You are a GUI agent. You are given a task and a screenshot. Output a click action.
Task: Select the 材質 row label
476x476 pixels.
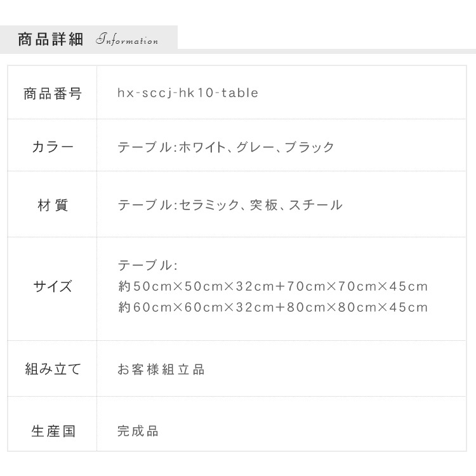coord(53,205)
